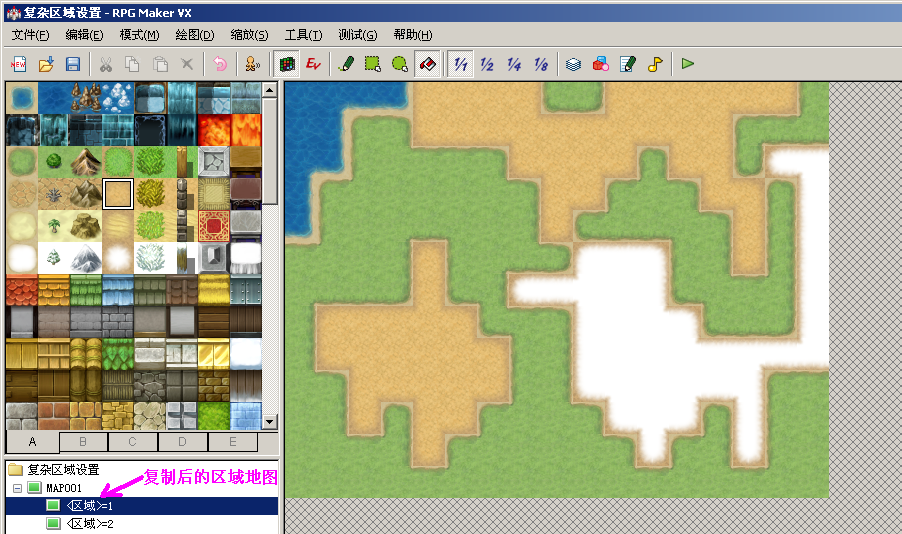Open the 工具(T) menu
The height and width of the screenshot is (534, 902).
click(x=303, y=35)
